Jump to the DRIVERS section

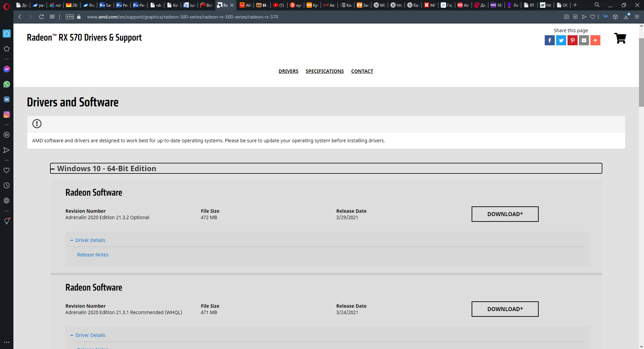pos(288,71)
